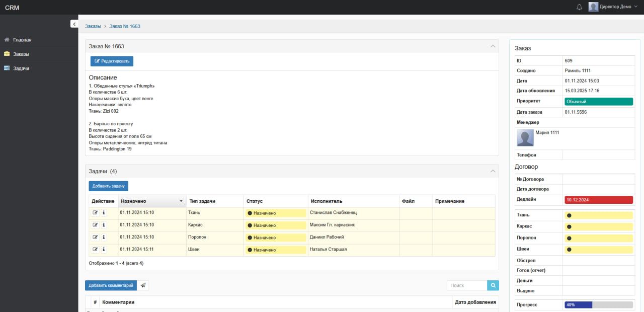Expand the Директор Демо user dropdown arrow
This screenshot has width=644, height=312.
click(636, 7)
